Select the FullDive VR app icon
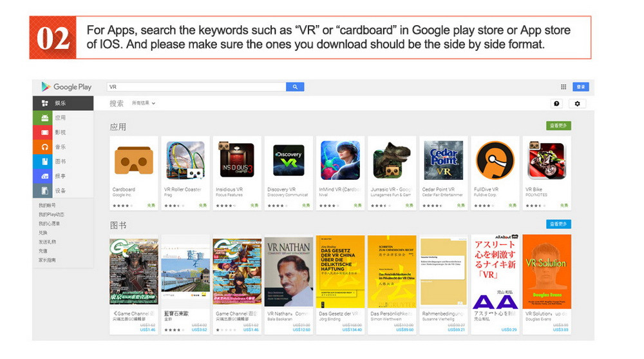This screenshot has height=359, width=644. point(495,160)
